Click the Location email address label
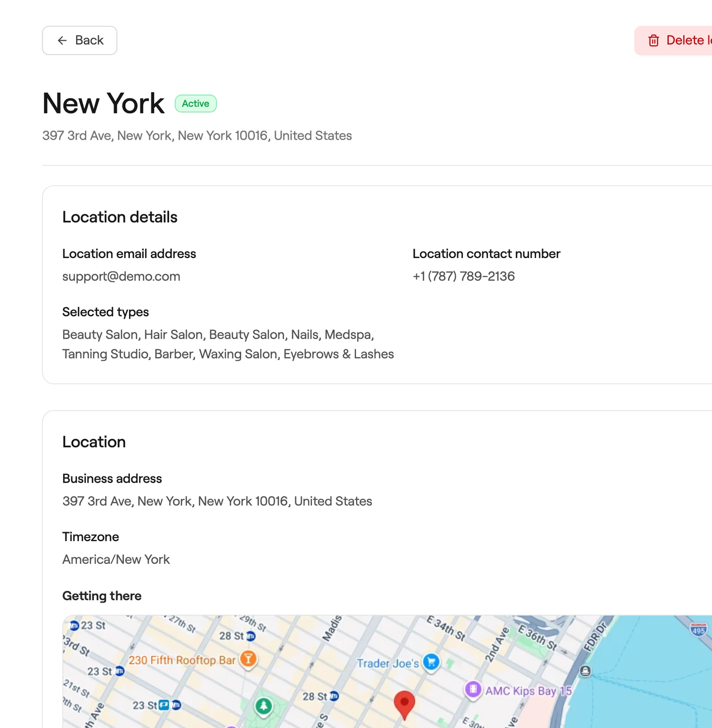The width and height of the screenshot is (712, 728). pos(129,254)
